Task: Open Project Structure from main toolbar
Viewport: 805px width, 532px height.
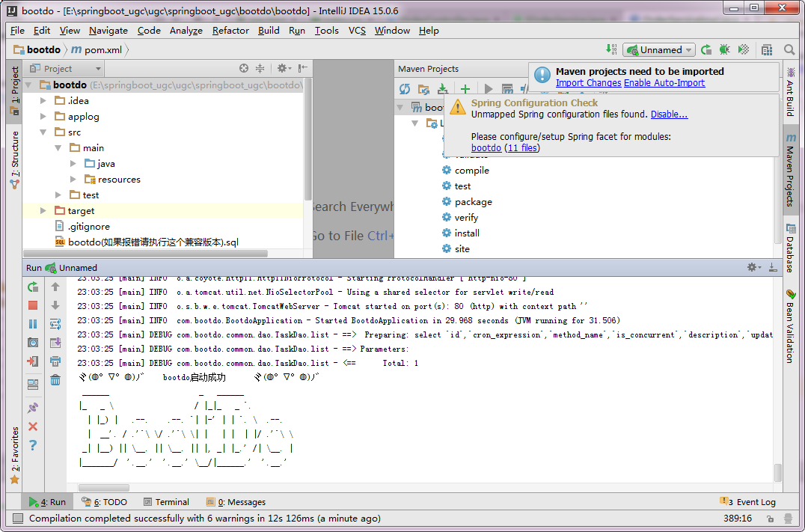Action: [767, 50]
